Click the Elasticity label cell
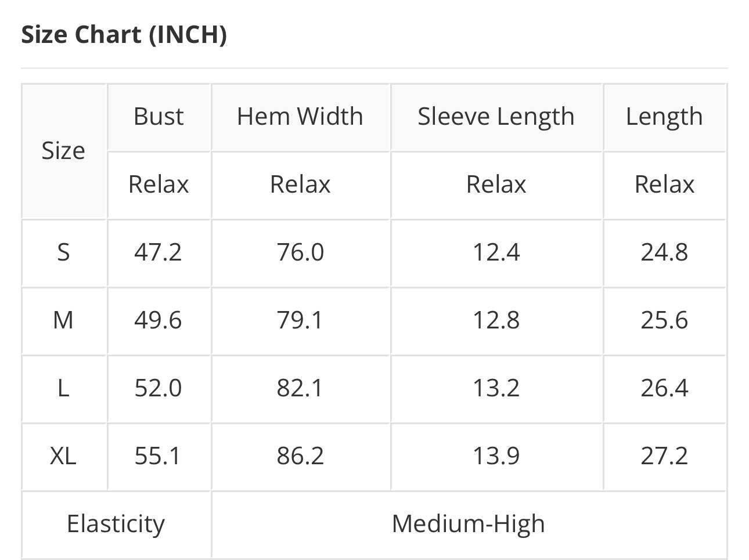 click(x=116, y=524)
